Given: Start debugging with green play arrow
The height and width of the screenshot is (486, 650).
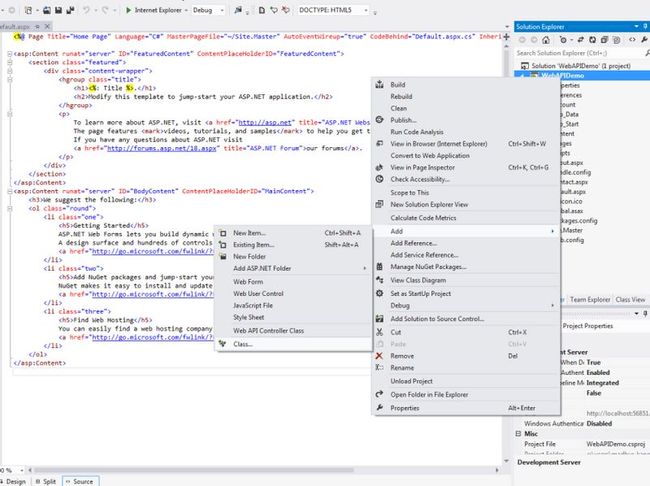Looking at the screenshot, I should [129, 10].
